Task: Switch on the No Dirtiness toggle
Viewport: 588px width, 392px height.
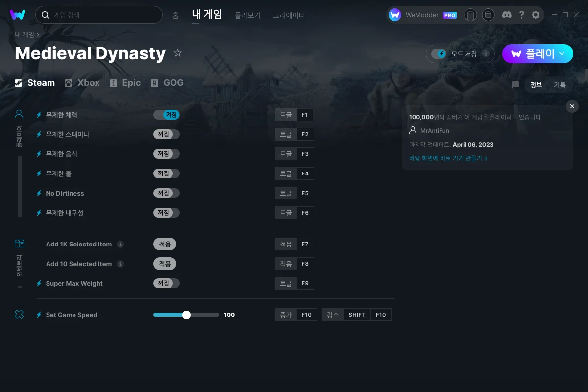Action: (167, 193)
